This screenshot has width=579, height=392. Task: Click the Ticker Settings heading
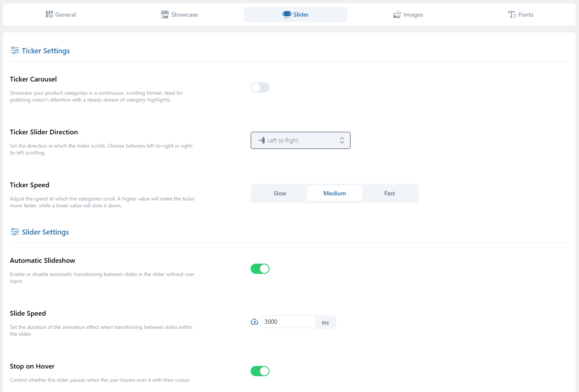(x=46, y=51)
